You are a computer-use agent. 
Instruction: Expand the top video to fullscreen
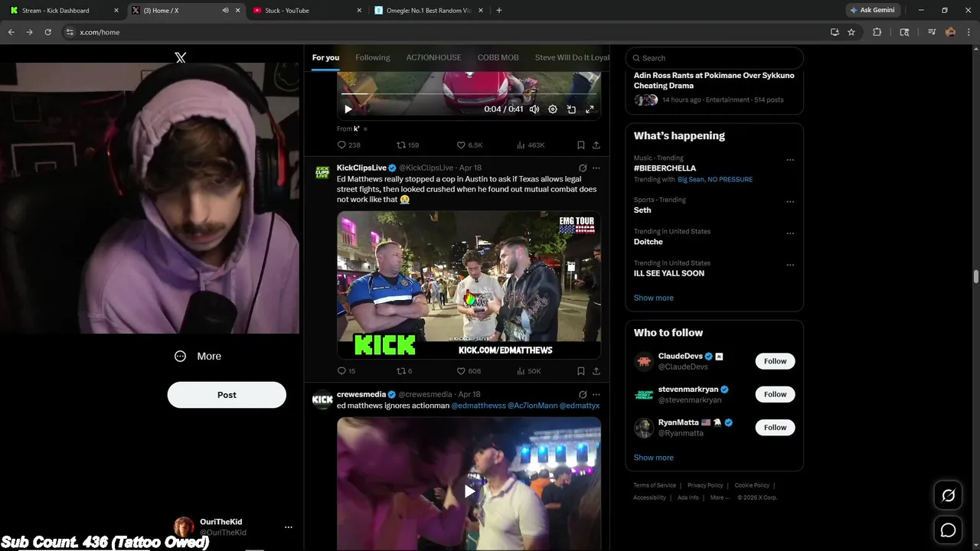point(590,109)
